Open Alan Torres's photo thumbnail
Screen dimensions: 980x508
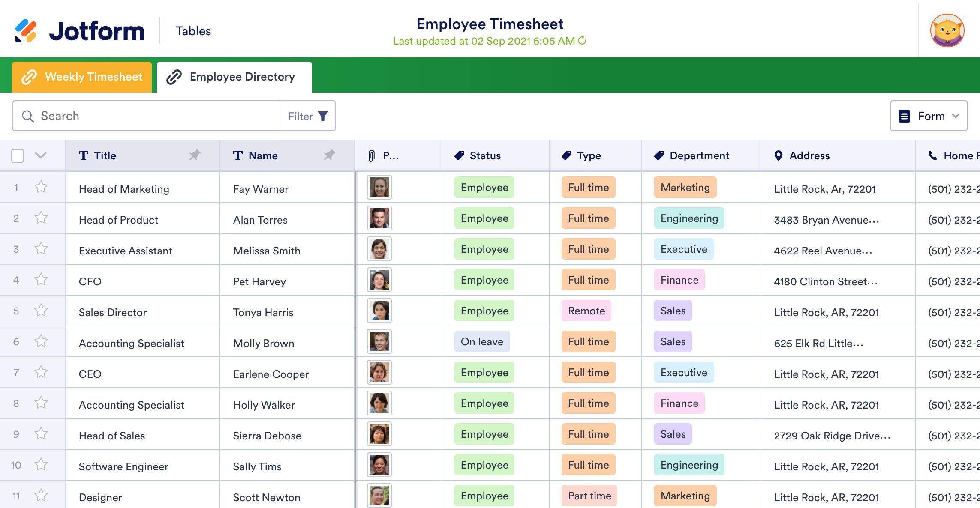coord(379,218)
